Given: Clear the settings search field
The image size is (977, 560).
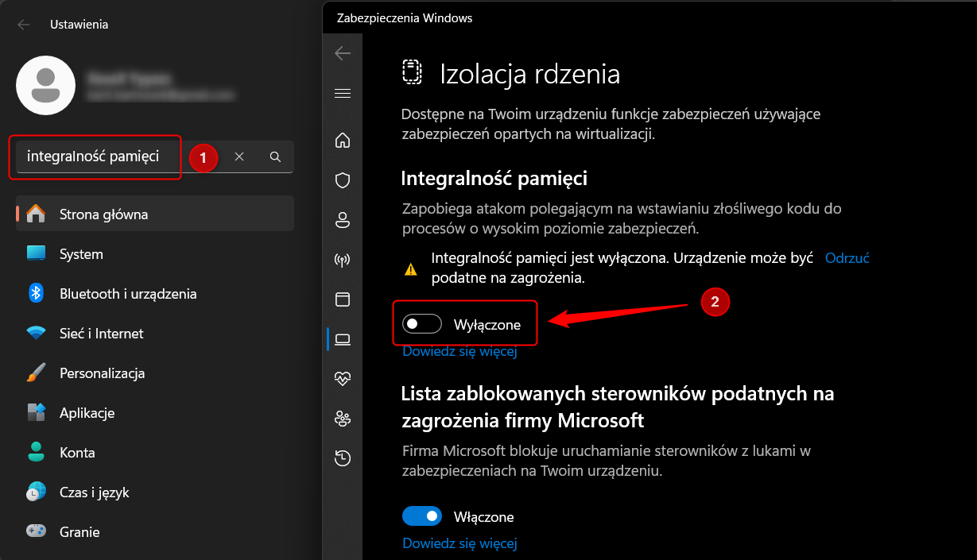Looking at the screenshot, I should point(239,157).
